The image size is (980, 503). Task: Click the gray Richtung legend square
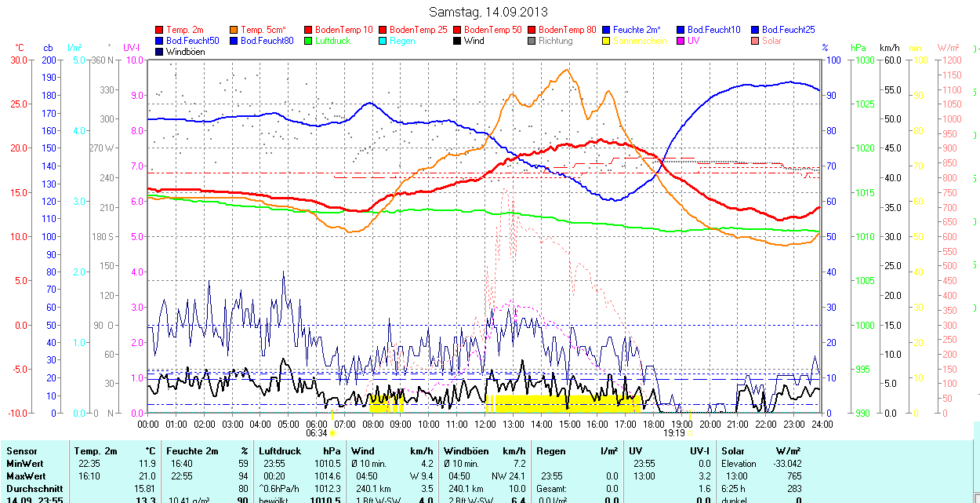[x=532, y=41]
